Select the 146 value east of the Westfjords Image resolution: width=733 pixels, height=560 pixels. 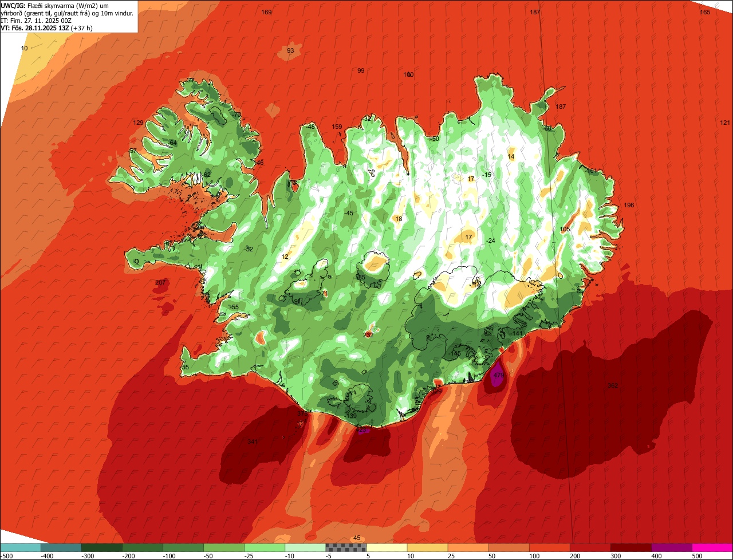tap(258, 163)
